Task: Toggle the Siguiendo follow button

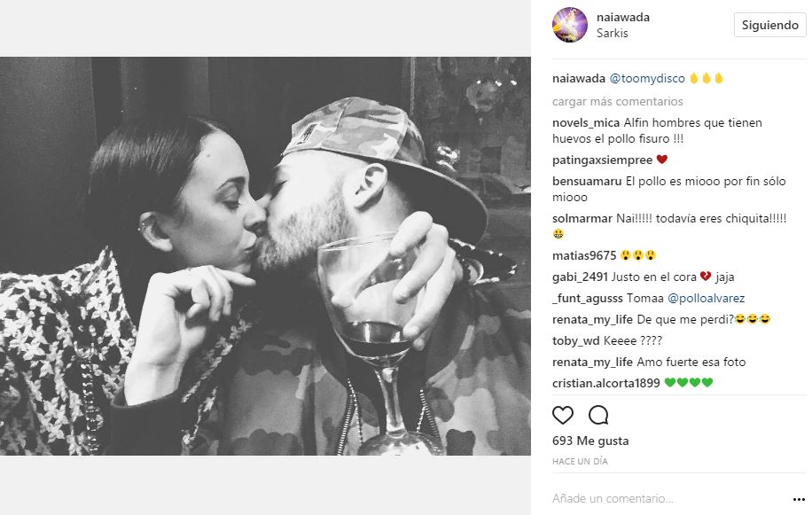Action: (769, 25)
